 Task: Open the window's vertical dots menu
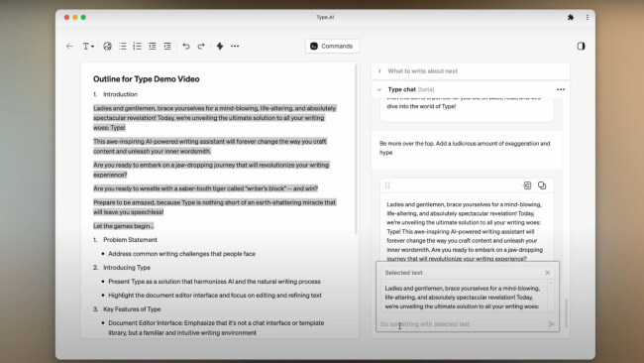coord(588,17)
